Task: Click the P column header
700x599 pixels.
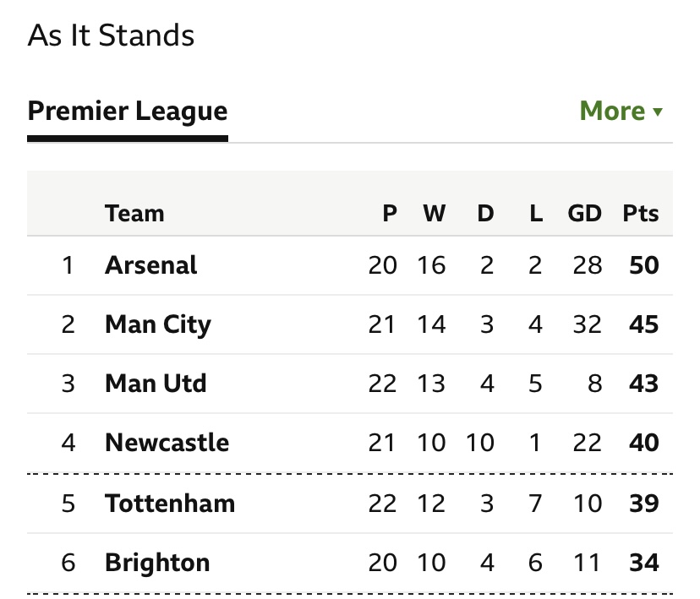Action: click(x=390, y=213)
